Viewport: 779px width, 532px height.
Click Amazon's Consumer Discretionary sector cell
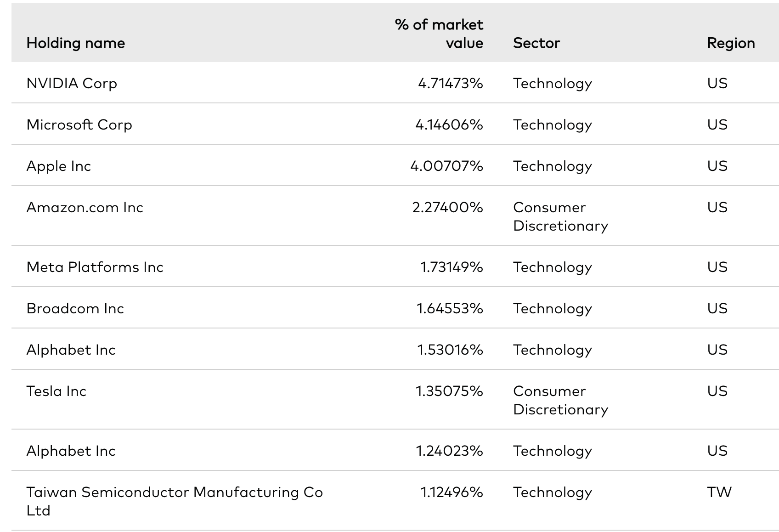click(560, 216)
